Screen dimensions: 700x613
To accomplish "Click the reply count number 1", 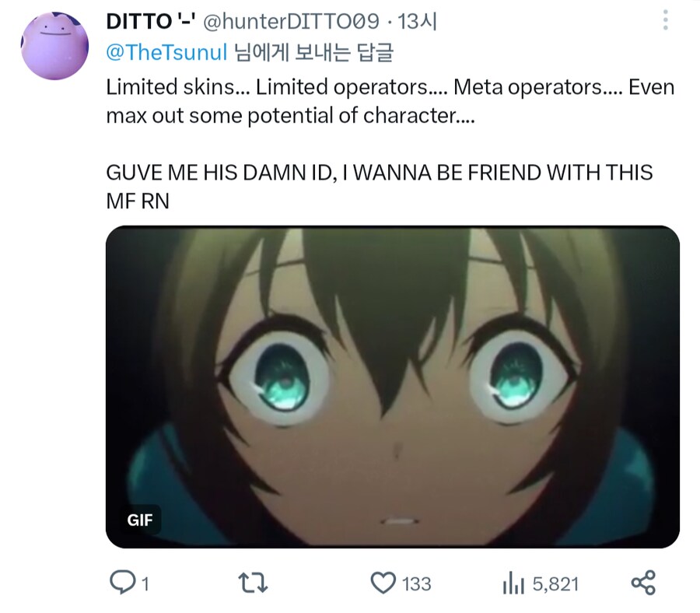I will tap(145, 584).
